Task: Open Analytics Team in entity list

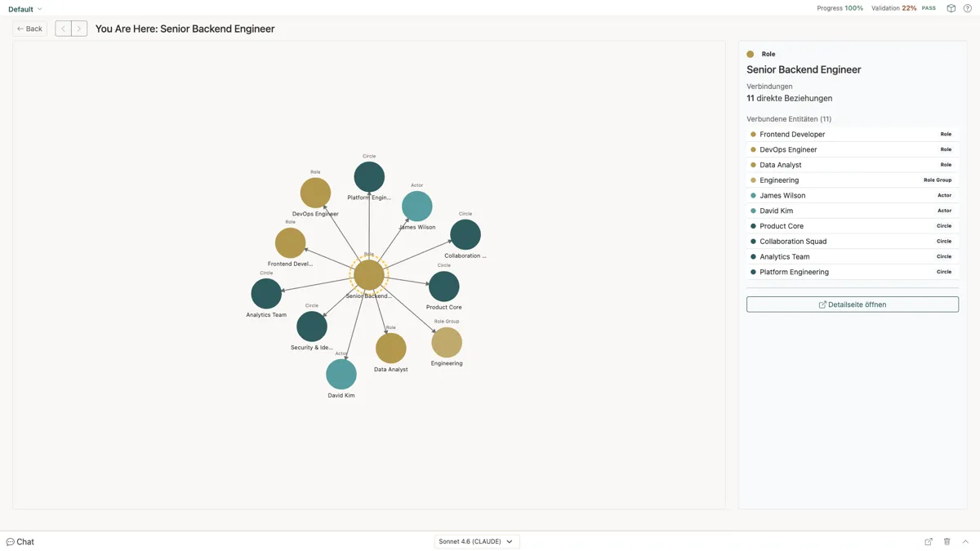Action: (x=853, y=256)
